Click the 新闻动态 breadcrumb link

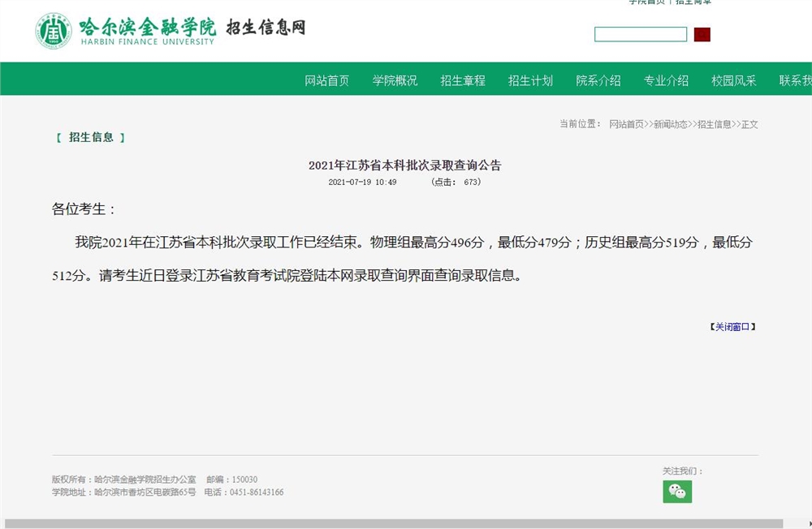[x=671, y=124]
